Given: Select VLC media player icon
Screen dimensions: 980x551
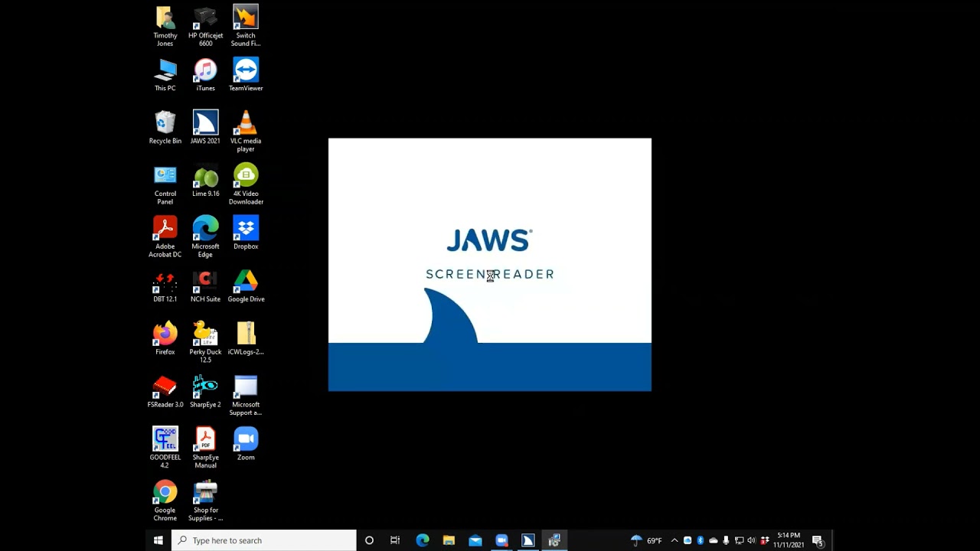Looking at the screenshot, I should (246, 132).
